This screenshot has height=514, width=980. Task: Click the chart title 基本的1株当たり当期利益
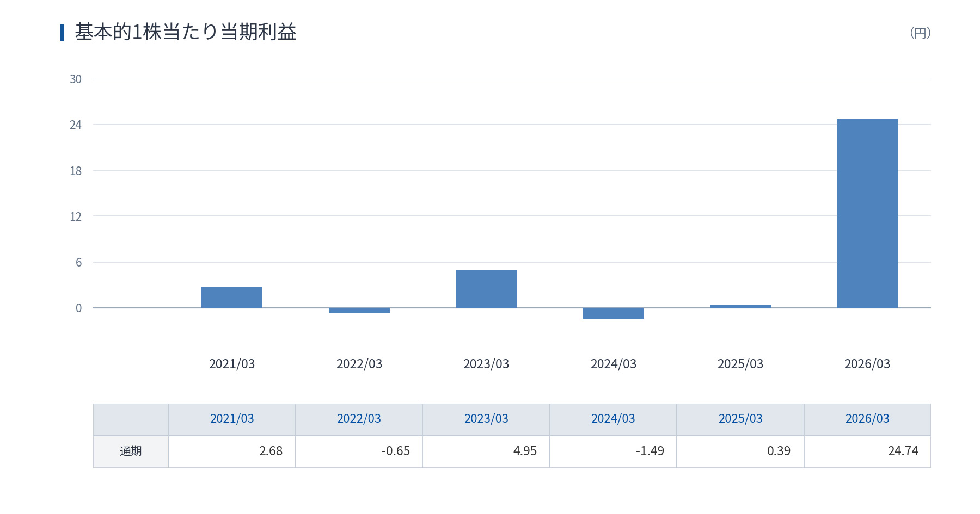click(186, 32)
